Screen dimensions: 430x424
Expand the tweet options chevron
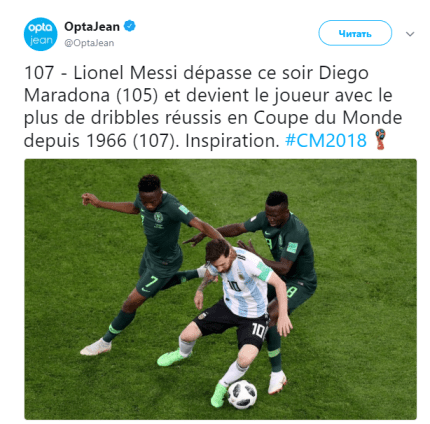(410, 34)
